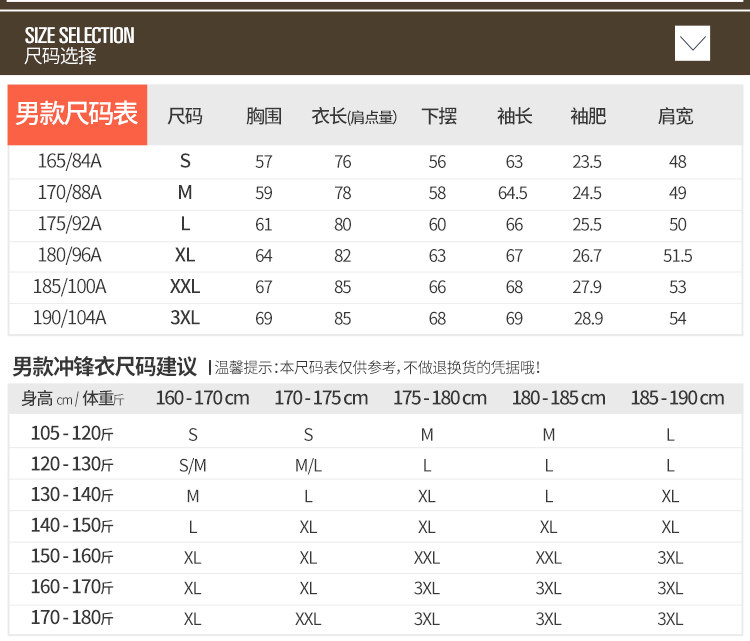
Task: Click the 衣长 column header
Action: tap(354, 116)
